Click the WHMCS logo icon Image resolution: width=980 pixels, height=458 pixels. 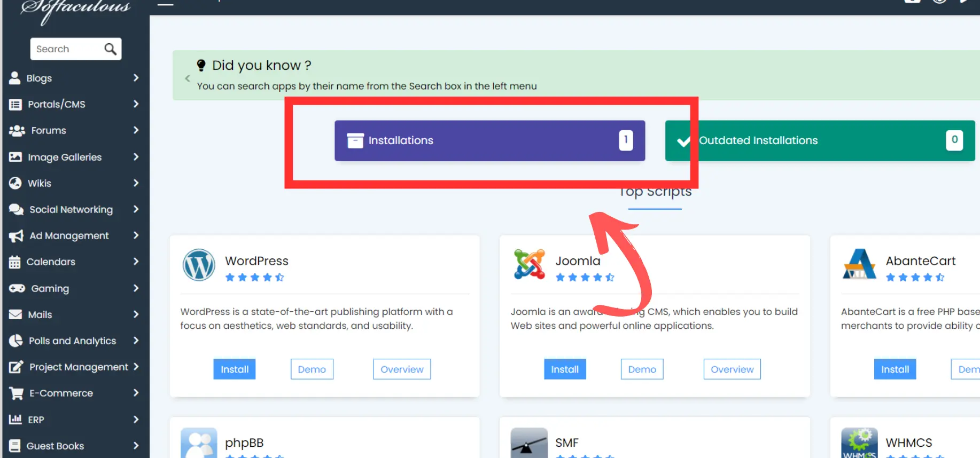[859, 443]
